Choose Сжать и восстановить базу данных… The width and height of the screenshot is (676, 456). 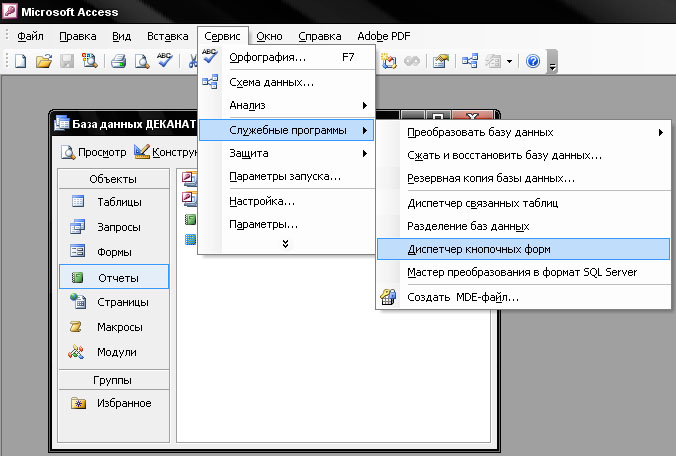coord(523,155)
